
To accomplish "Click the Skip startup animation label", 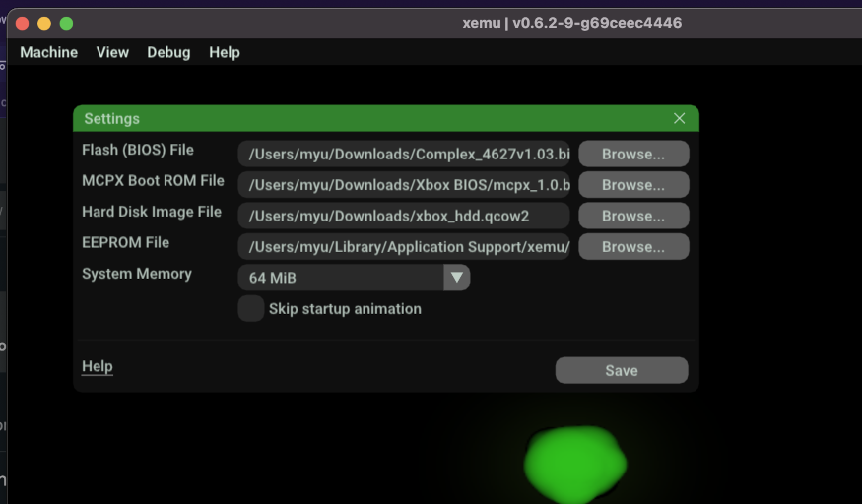I will click(345, 309).
